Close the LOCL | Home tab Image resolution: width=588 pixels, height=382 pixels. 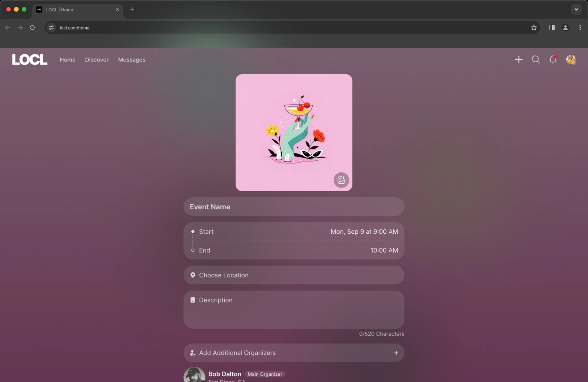117,10
